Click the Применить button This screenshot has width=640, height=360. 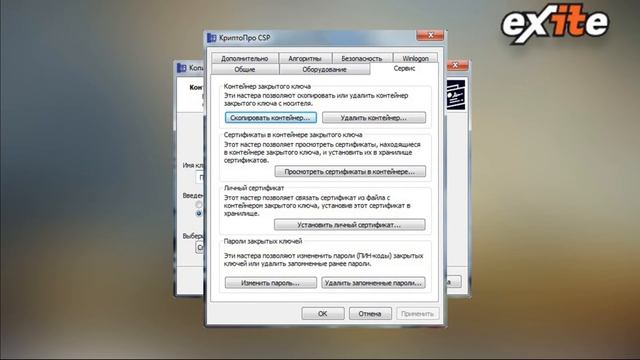(x=417, y=313)
